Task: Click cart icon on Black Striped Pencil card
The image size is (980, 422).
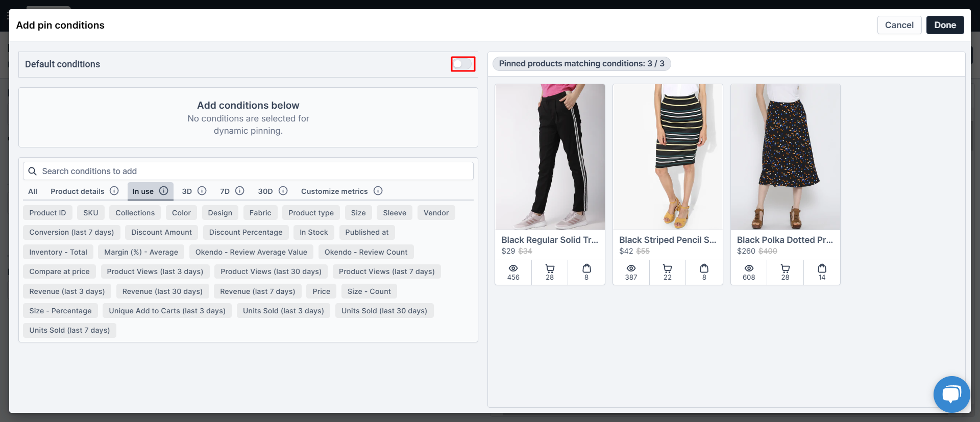Action: click(667, 268)
